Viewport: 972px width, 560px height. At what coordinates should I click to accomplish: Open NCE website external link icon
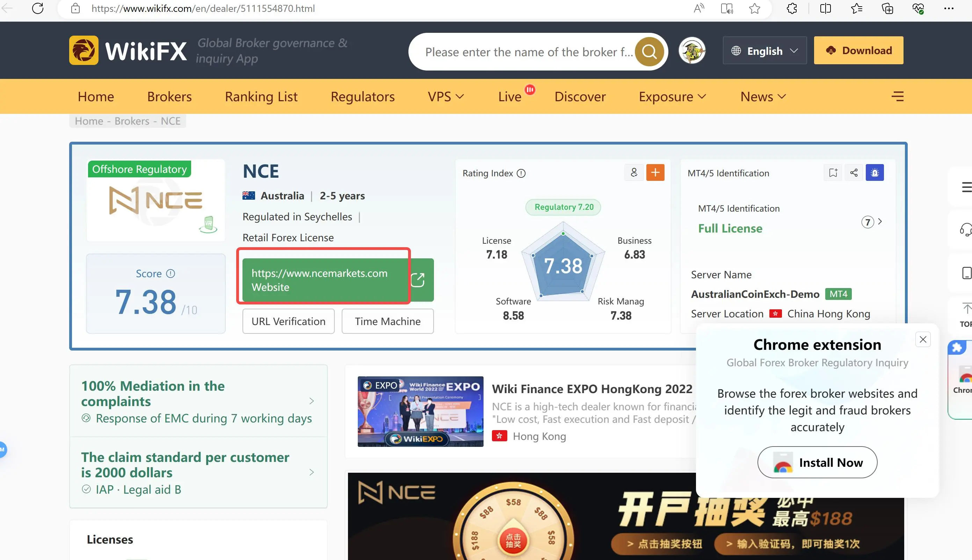point(418,280)
